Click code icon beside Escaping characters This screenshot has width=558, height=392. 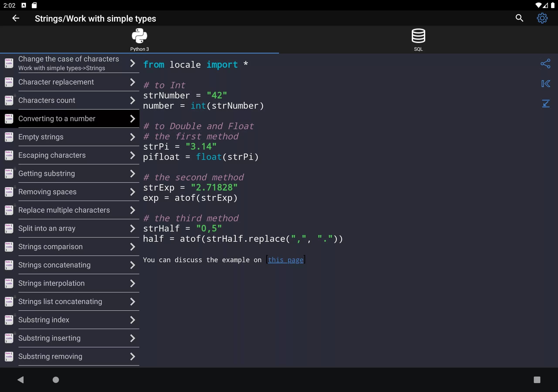[x=9, y=155]
